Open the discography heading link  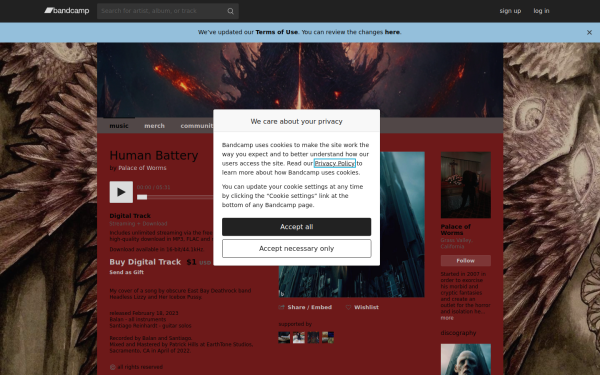click(x=458, y=333)
